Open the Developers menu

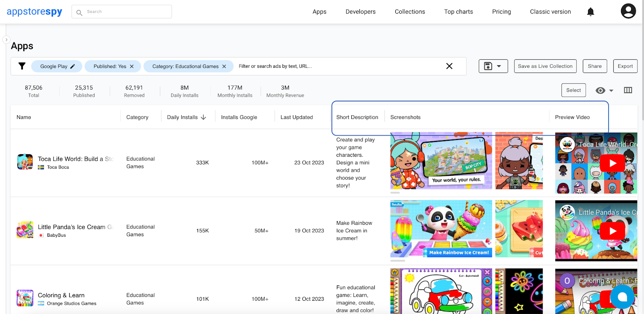(x=361, y=12)
